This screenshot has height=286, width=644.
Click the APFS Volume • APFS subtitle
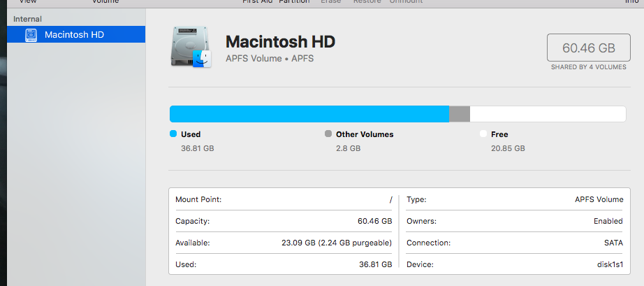pos(270,58)
